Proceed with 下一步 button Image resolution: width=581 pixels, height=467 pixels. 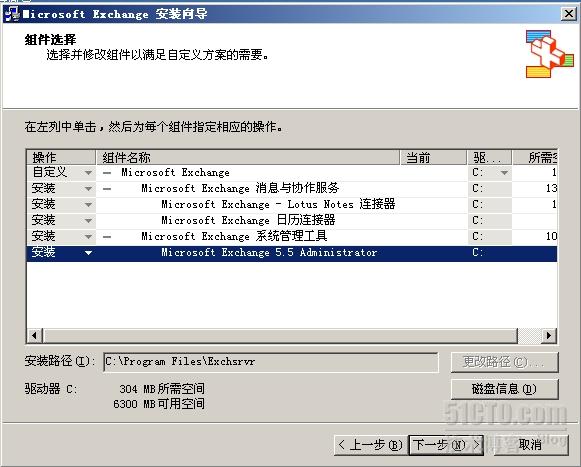446,445
